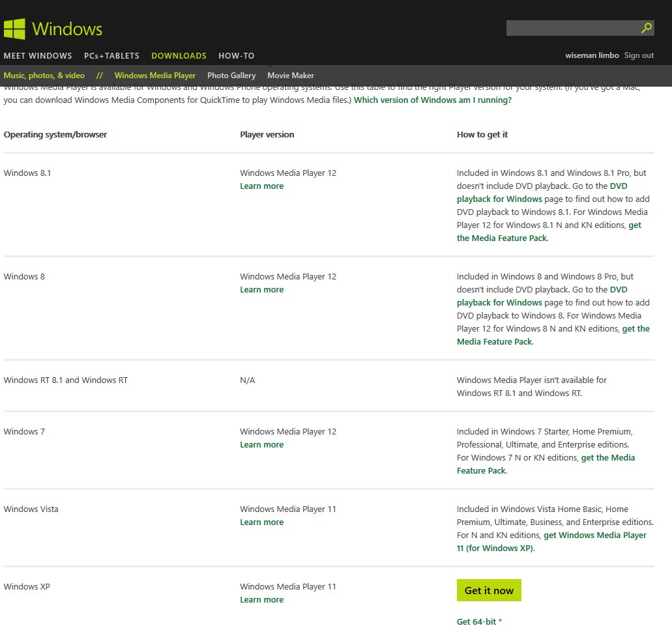Screen dimensions: 672x626
Task: Click the Windows wordmark text in header
Action: point(67,29)
